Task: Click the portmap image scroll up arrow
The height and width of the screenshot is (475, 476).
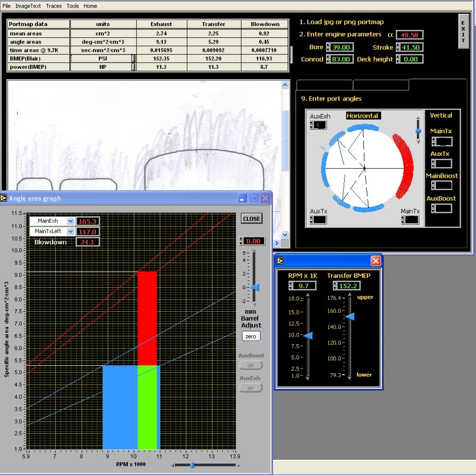Action: point(285,85)
